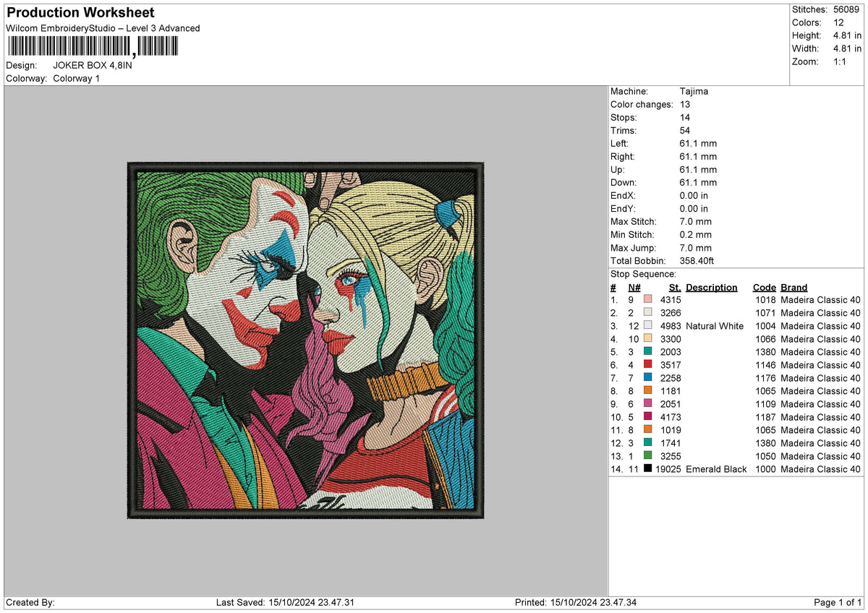Click the Brand column header
Image resolution: width=868 pixels, height=613 pixels.
click(793, 287)
